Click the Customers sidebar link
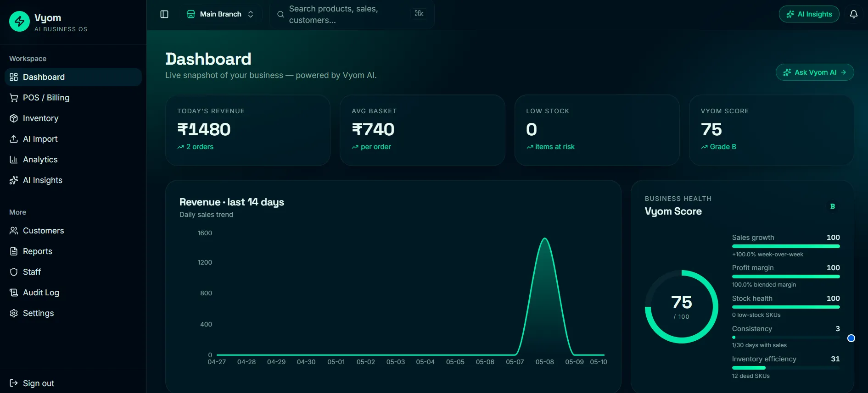 (x=73, y=231)
